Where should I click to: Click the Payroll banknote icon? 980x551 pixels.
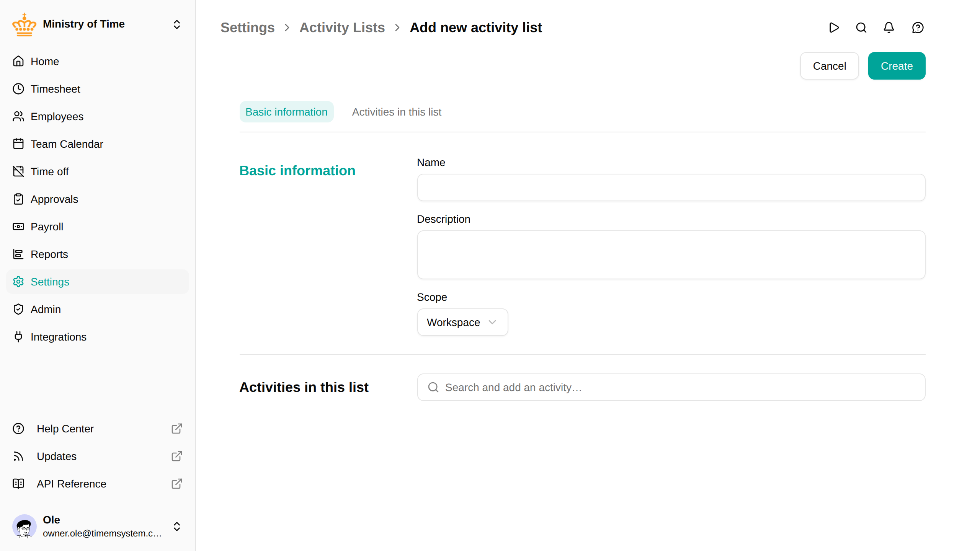click(x=18, y=227)
